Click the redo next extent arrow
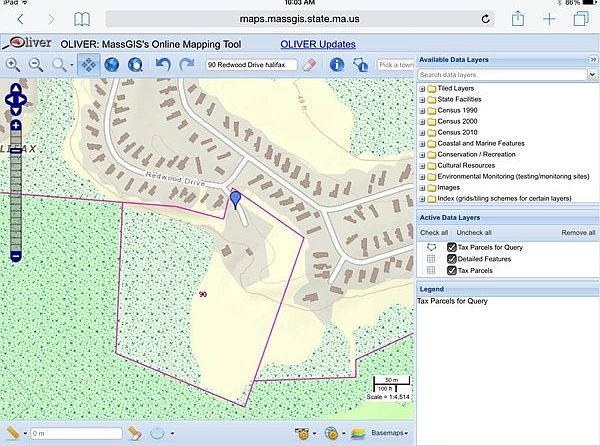The image size is (600, 446). pos(186,65)
